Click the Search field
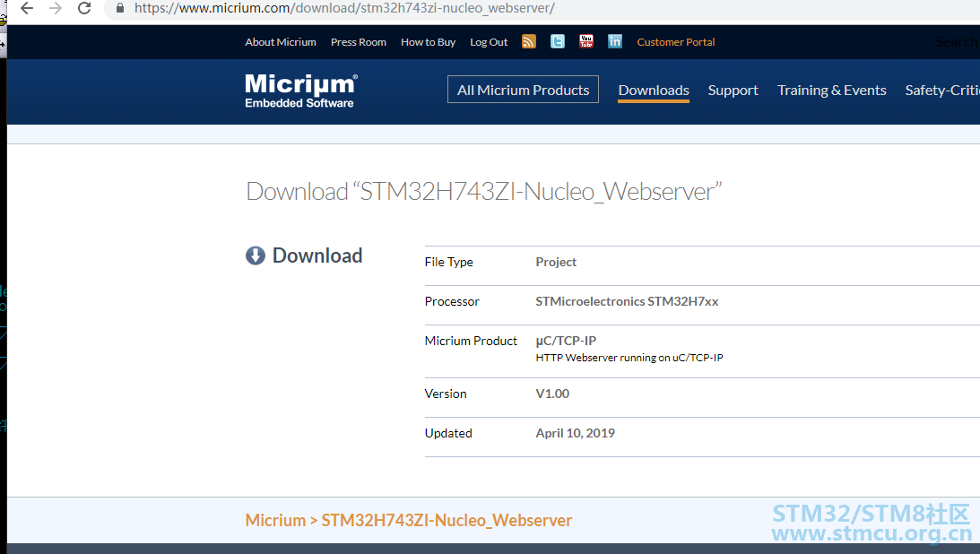Viewport: 980px width, 554px height. [958, 42]
